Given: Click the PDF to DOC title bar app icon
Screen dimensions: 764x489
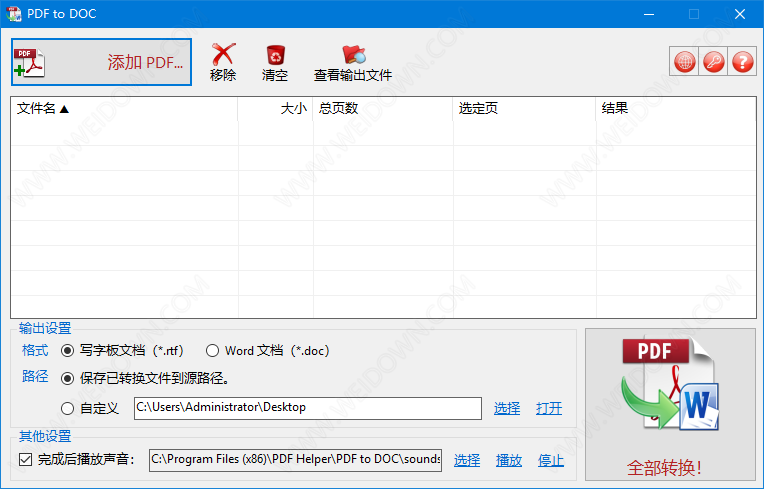Looking at the screenshot, I should click(14, 14).
